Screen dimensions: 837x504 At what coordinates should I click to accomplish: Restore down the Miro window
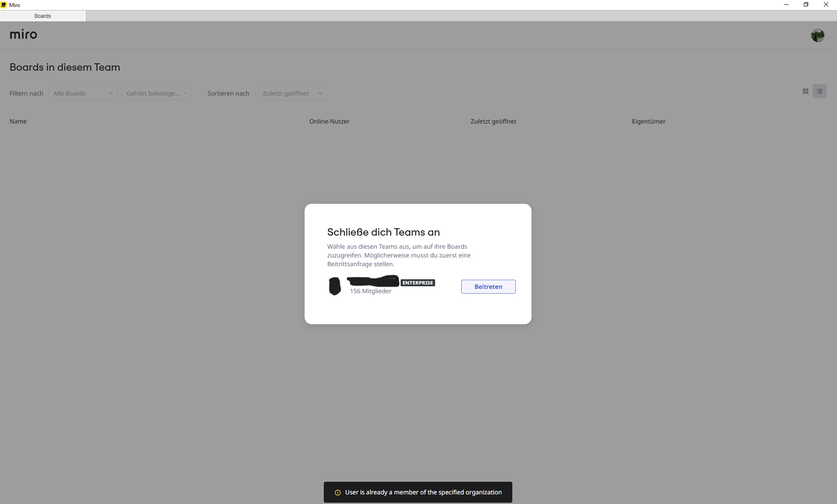point(806,5)
